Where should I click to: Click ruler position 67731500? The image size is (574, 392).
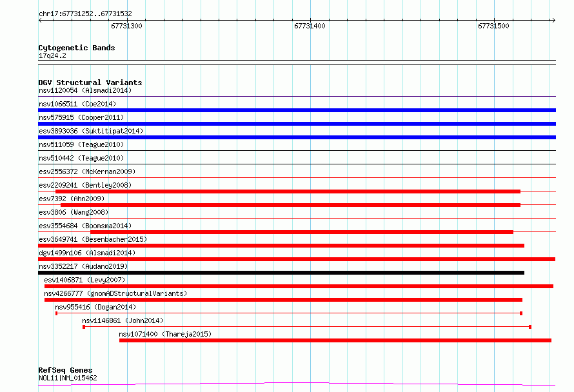[493, 26]
